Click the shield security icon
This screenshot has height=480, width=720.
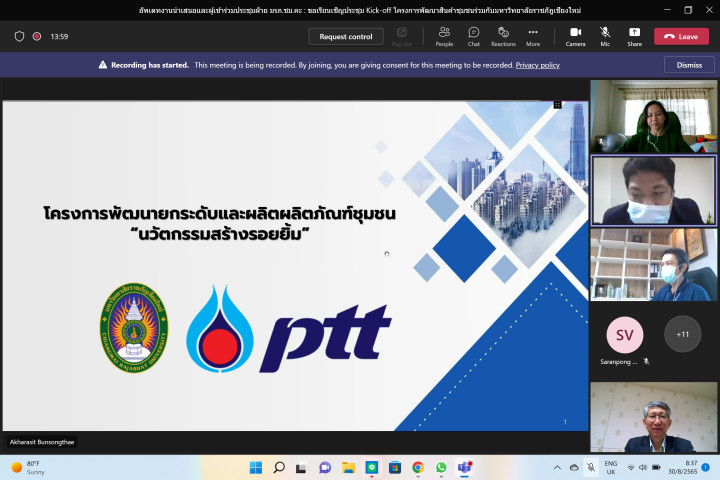tap(19, 36)
